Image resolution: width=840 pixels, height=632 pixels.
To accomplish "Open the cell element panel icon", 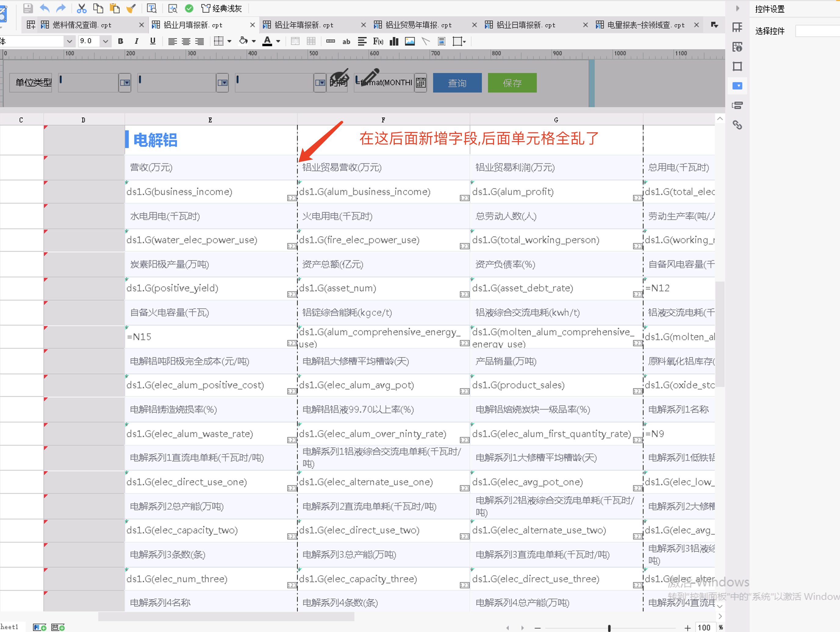I will coord(737,27).
